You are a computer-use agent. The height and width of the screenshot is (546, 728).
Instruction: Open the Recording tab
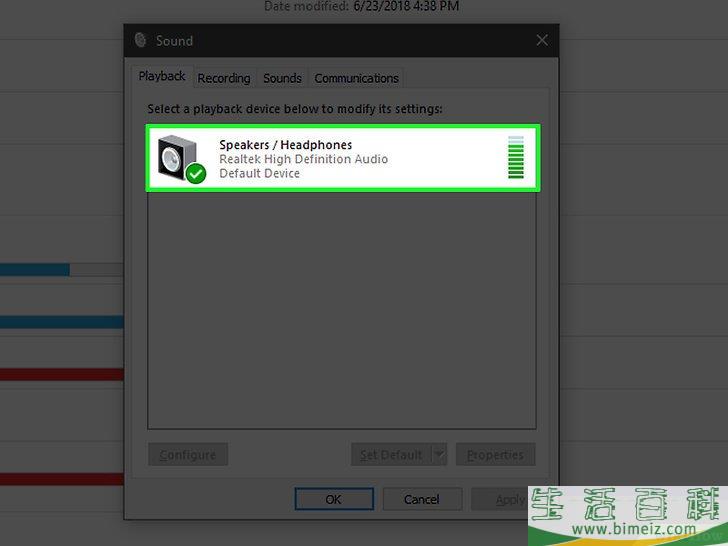[223, 78]
